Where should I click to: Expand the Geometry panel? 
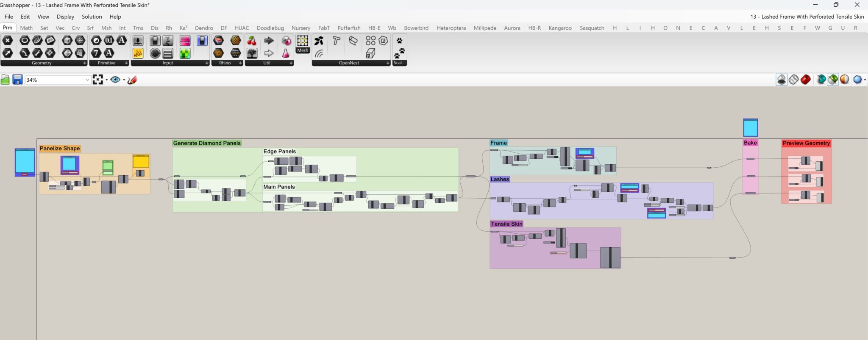(84, 63)
